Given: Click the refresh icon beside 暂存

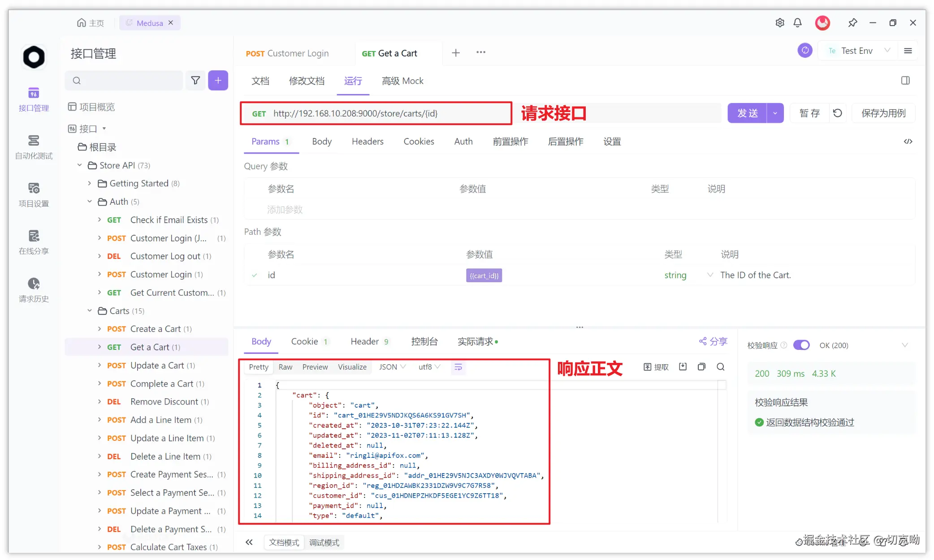Looking at the screenshot, I should tap(837, 113).
